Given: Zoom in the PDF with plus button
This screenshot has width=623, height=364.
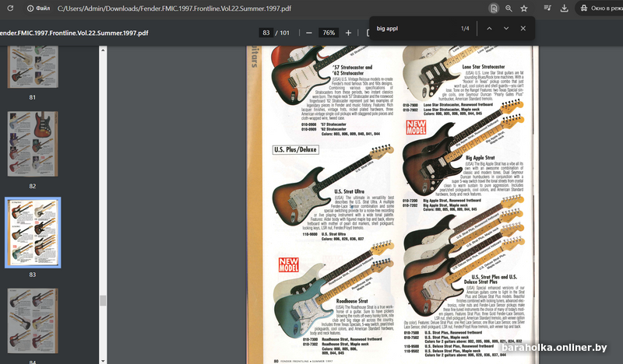Looking at the screenshot, I should (x=348, y=33).
